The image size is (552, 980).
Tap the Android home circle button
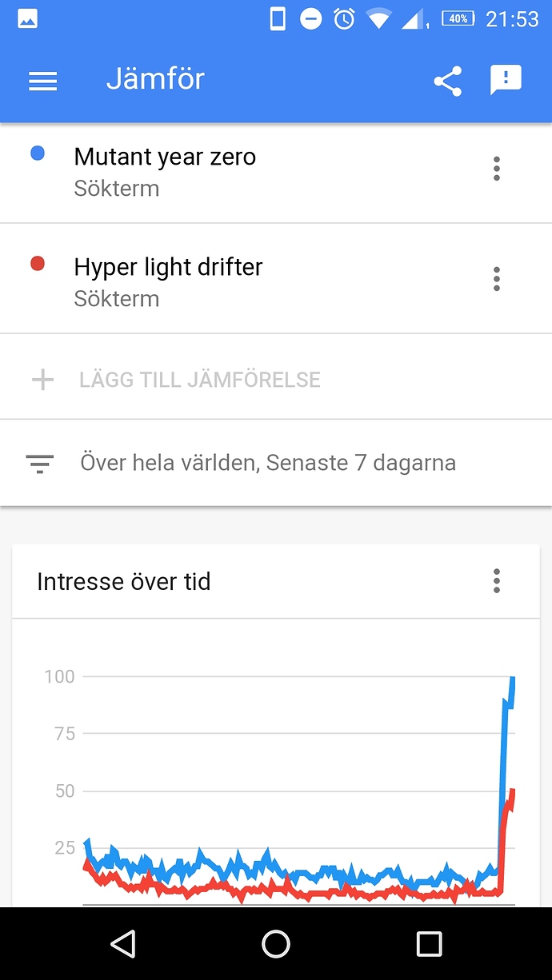(x=276, y=944)
